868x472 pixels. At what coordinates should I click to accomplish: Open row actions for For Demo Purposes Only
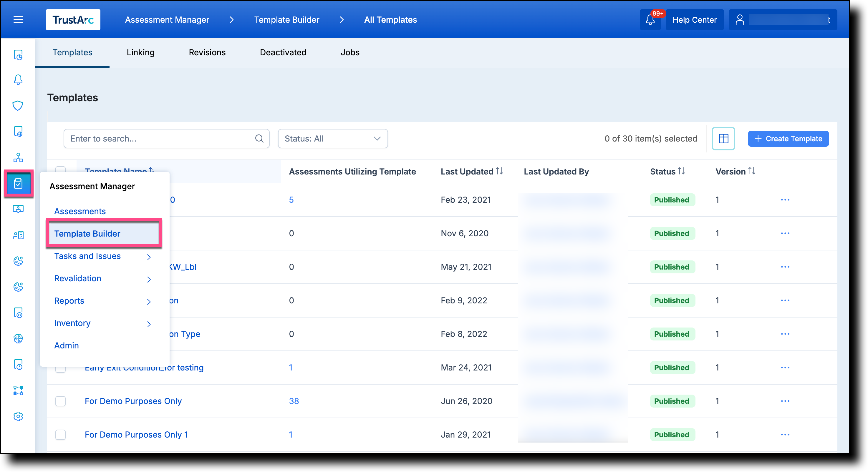point(785,401)
